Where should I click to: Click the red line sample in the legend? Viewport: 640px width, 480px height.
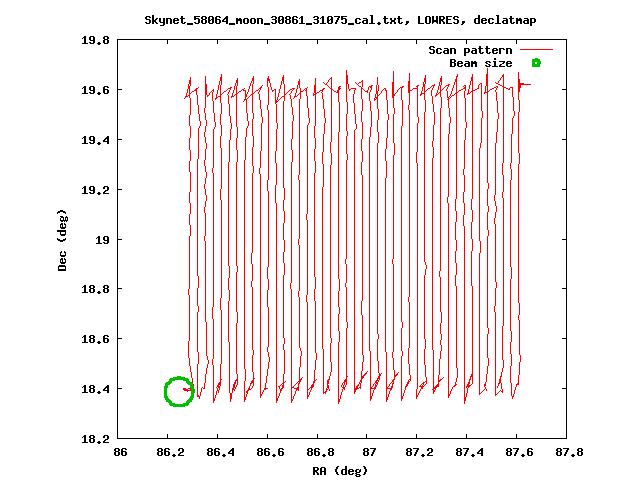pos(536,50)
